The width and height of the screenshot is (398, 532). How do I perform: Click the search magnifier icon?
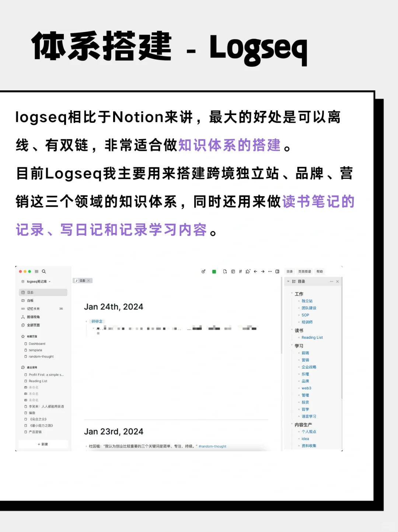(x=44, y=271)
